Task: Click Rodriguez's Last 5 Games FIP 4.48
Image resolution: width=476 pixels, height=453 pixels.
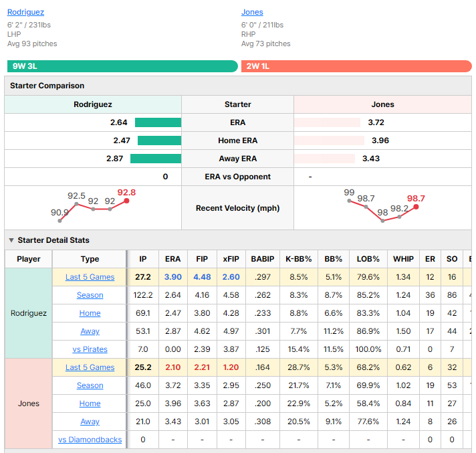Action: 202,277
